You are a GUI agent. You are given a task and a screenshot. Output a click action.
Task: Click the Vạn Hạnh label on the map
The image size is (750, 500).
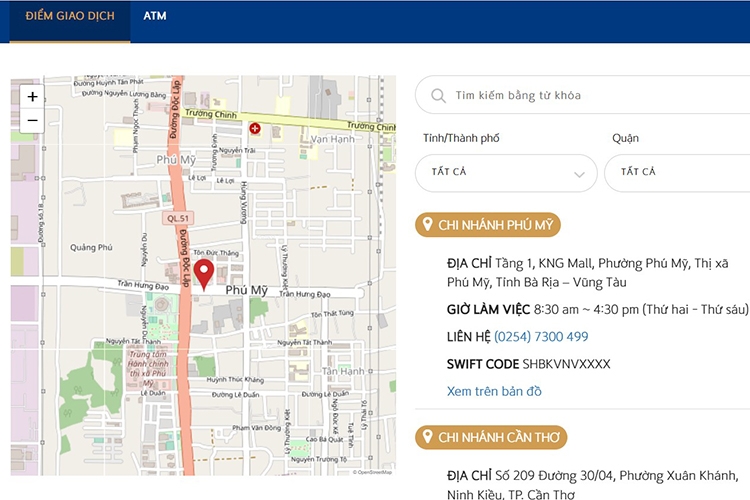click(333, 139)
